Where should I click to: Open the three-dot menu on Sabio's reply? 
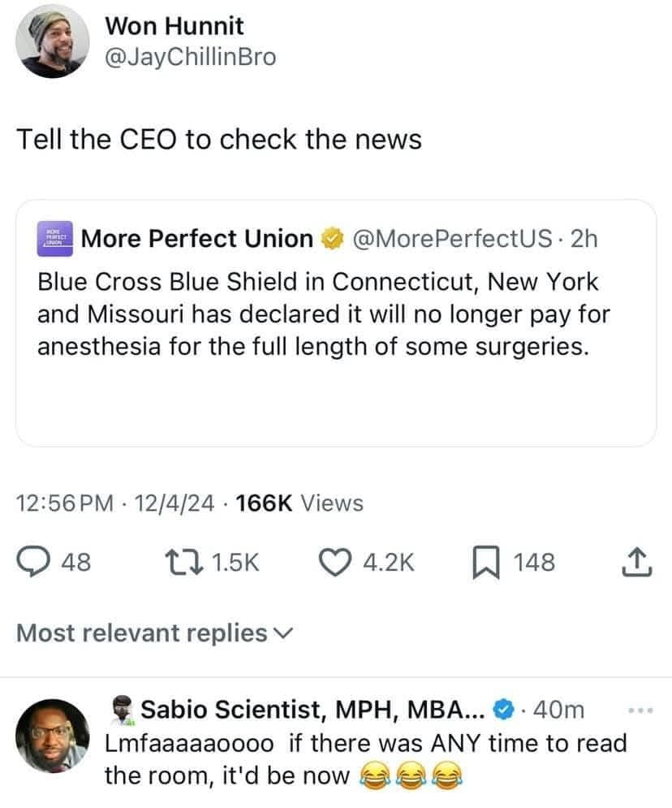click(x=641, y=710)
